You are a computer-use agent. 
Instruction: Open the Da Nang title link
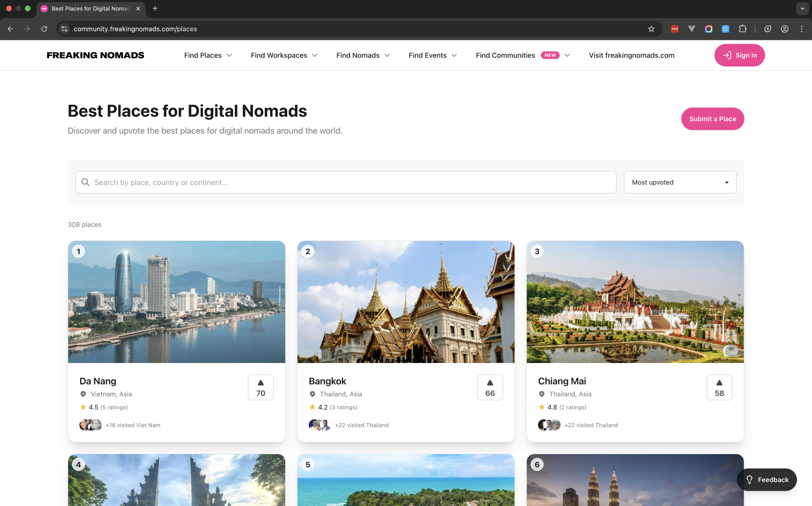[98, 381]
